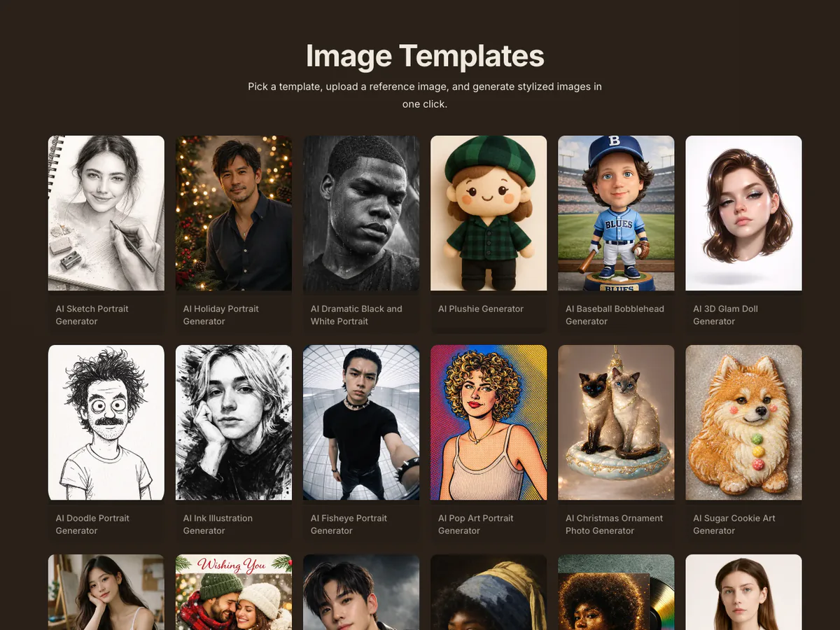840x630 pixels.
Task: Click the 'AI 3D Glam Doll Generator' label
Action: [x=726, y=315]
